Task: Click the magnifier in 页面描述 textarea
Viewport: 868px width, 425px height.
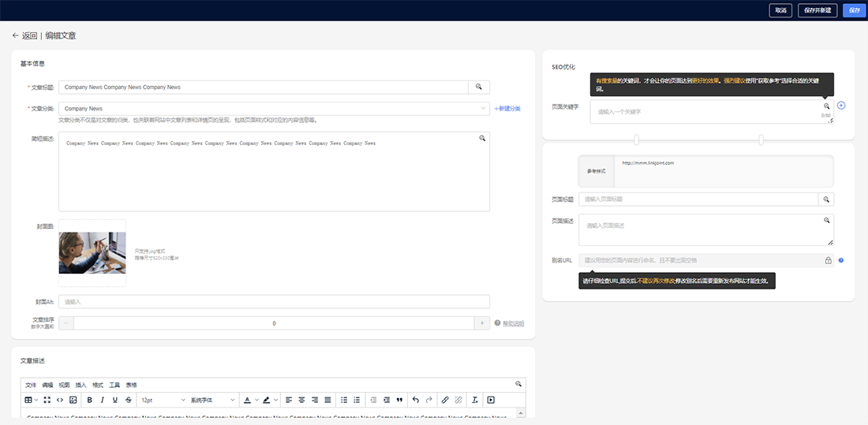Action: [826, 220]
